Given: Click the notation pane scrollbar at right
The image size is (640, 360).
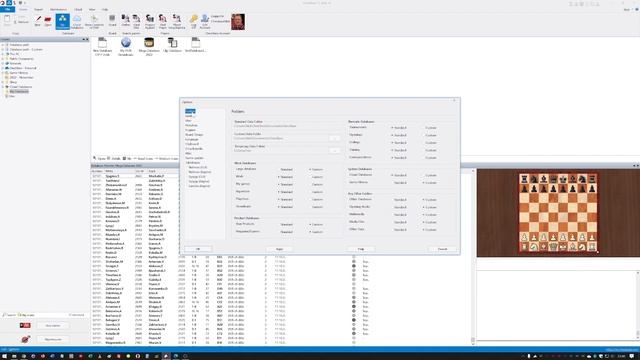Looking at the screenshot, I should 638,304.
